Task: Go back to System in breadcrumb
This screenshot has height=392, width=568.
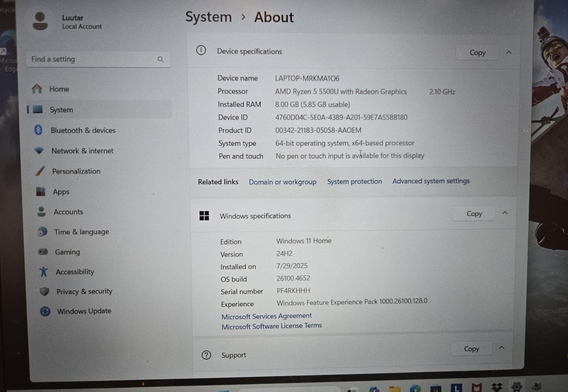Action: (x=209, y=17)
